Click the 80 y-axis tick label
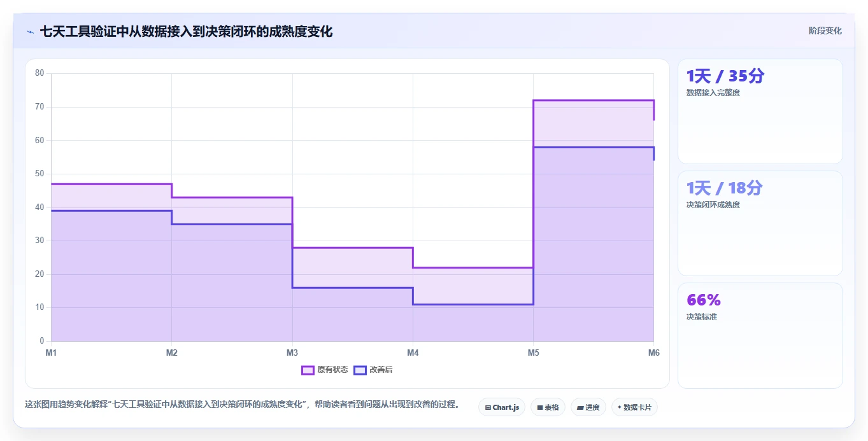 (x=39, y=73)
